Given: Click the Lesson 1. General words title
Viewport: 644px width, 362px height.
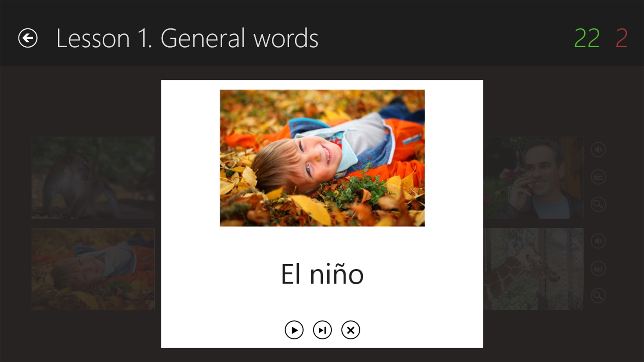Looking at the screenshot, I should (187, 38).
